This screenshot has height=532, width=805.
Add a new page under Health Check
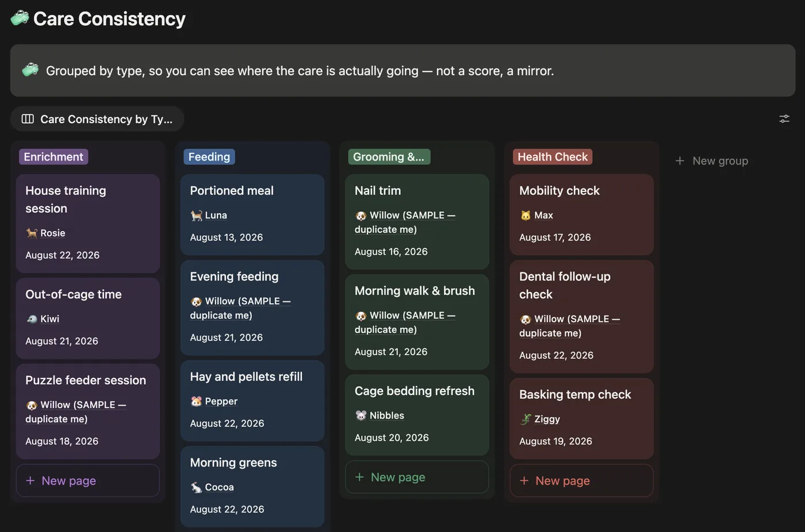tap(581, 481)
